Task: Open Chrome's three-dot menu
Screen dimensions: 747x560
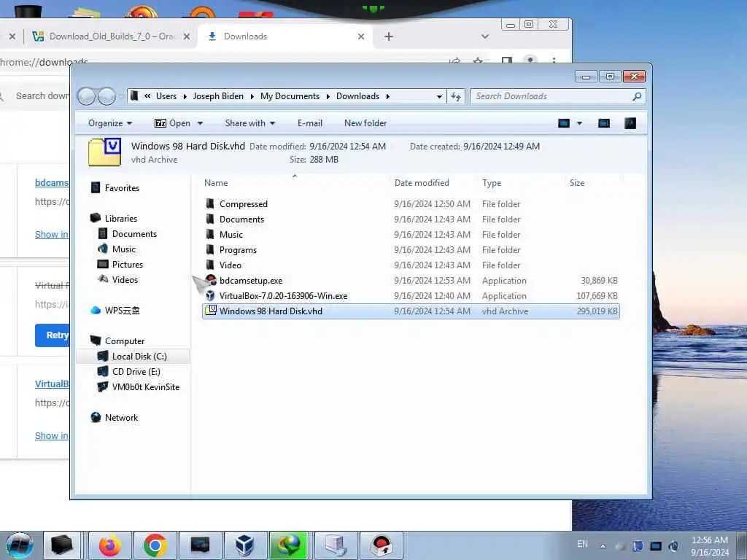Action: point(554,61)
